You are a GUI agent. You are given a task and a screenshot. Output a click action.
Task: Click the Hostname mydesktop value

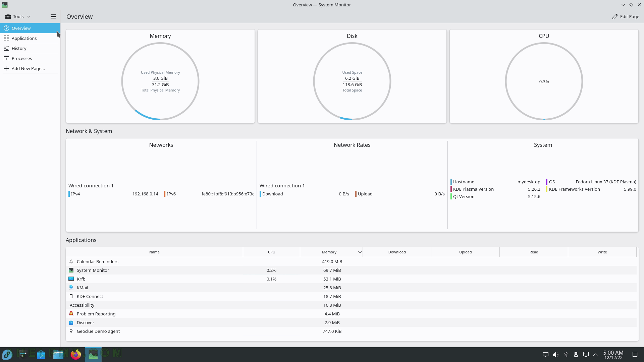[529, 182]
